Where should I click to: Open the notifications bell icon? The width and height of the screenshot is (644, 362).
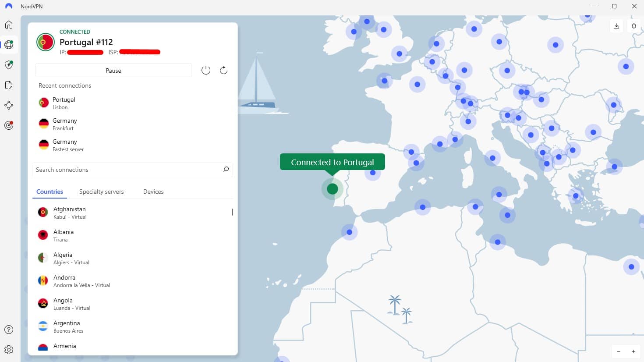pyautogui.click(x=633, y=26)
